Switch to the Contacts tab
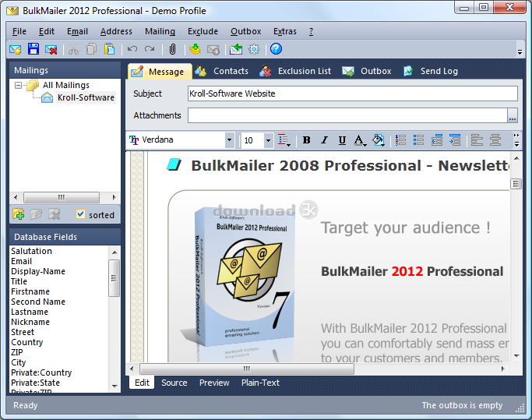This screenshot has width=532, height=420. 222,72
